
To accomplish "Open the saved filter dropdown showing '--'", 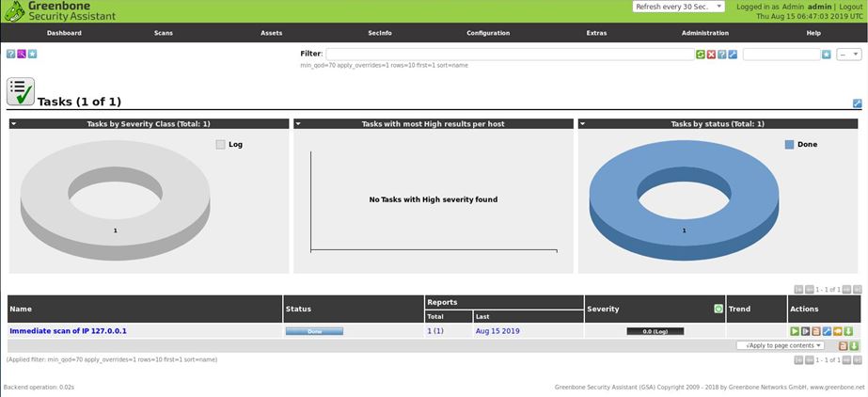I will click(x=848, y=55).
